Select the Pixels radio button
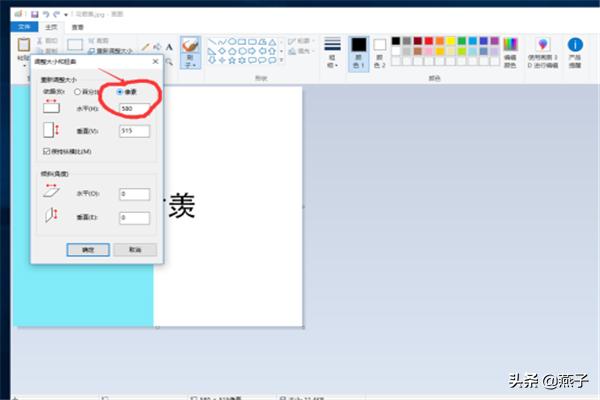This screenshot has height=400, width=600. coord(120,92)
